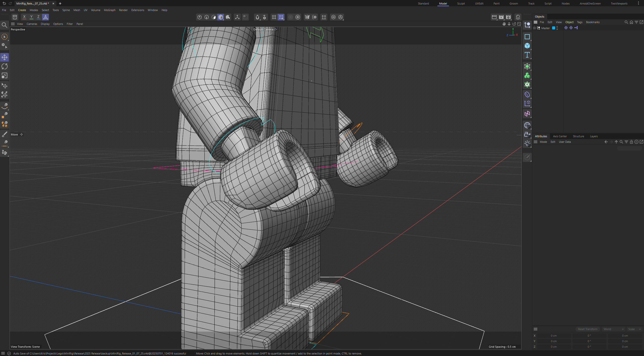Toggle Master object's visibility dots

coord(557,28)
